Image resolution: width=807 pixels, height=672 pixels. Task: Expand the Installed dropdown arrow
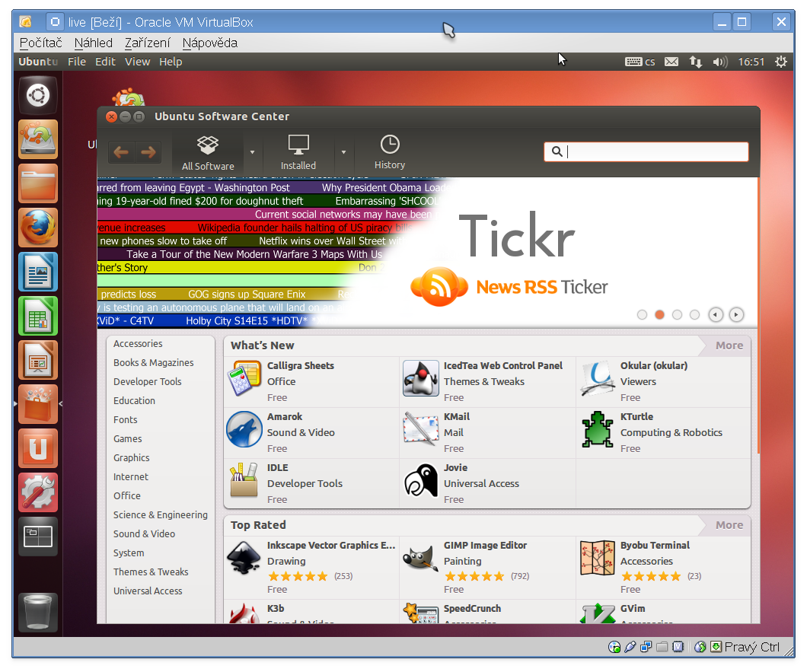click(x=343, y=152)
